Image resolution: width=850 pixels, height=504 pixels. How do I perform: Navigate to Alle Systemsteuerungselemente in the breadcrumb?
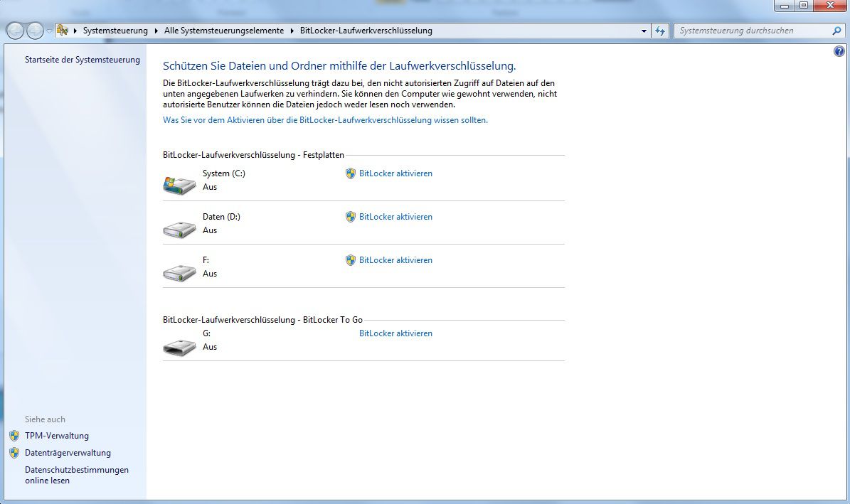225,31
